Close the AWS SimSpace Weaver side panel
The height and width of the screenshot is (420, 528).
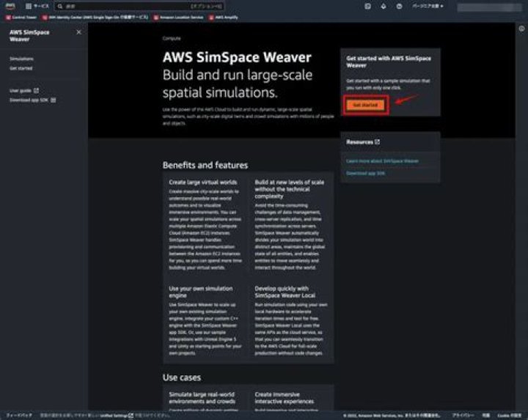[x=78, y=32]
